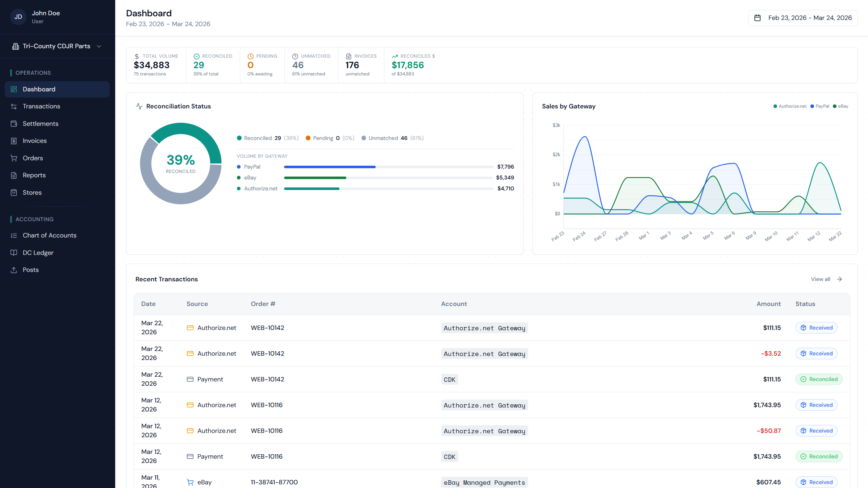Click the Transactions arrows icon

[x=14, y=106]
